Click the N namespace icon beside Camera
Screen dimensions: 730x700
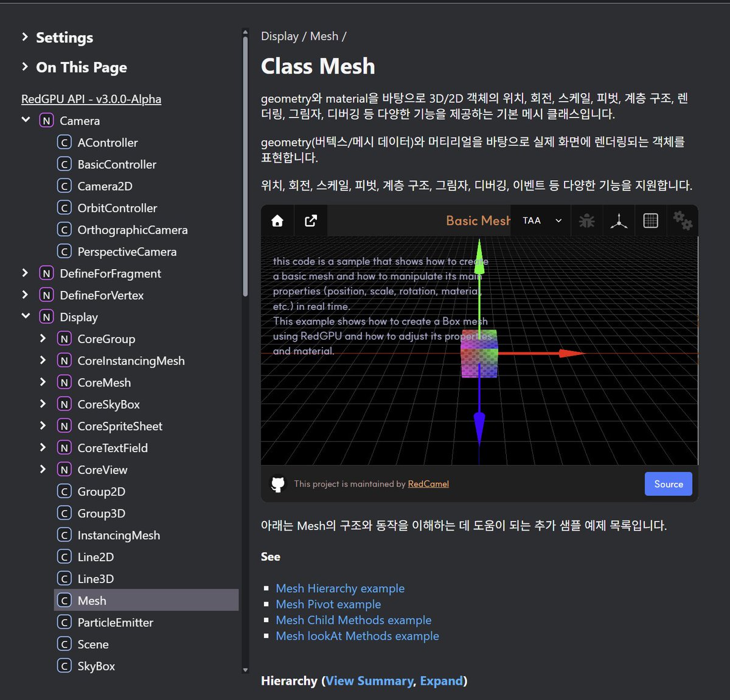(x=46, y=121)
